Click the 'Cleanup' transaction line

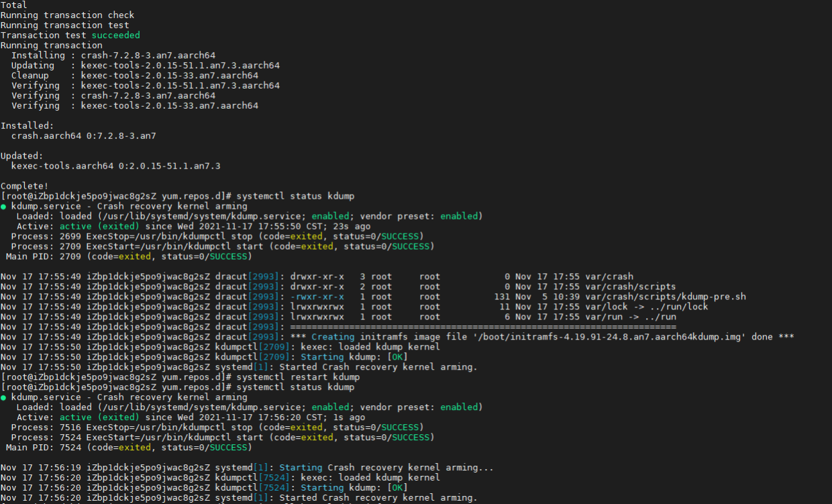134,75
